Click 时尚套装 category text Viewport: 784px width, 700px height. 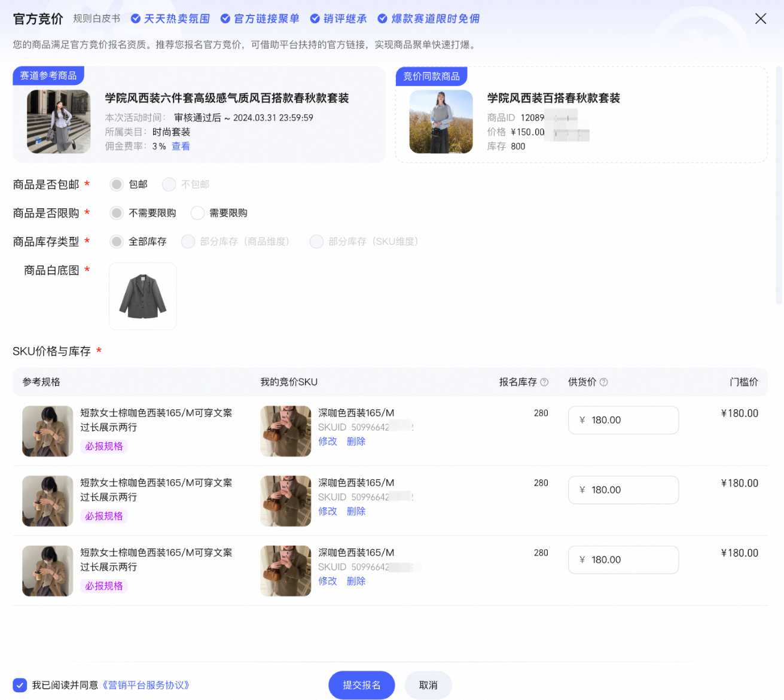pyautogui.click(x=171, y=132)
